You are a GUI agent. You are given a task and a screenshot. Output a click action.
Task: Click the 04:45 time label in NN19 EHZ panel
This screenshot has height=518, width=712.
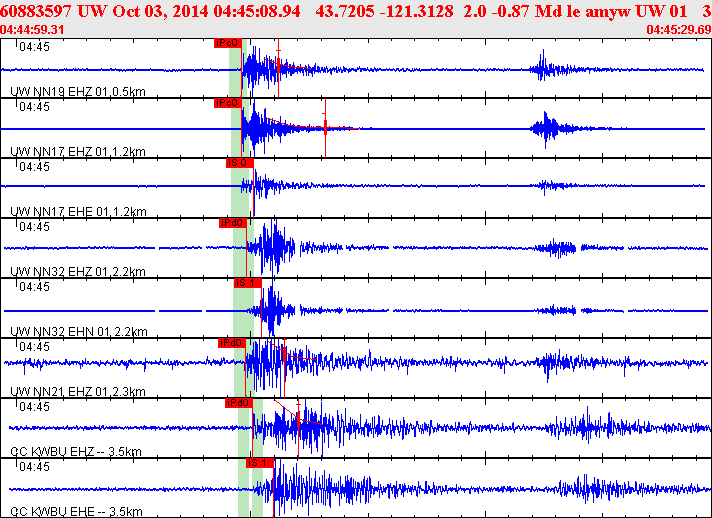[35, 47]
